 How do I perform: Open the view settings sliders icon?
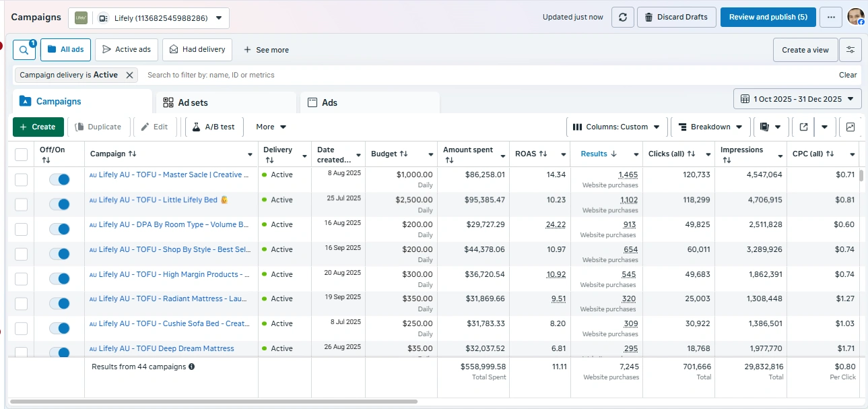pyautogui.click(x=851, y=50)
